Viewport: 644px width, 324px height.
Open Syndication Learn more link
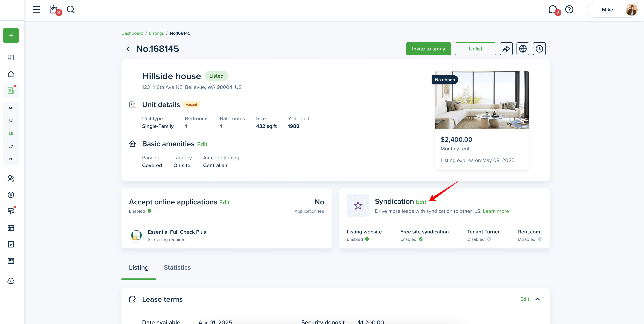tap(496, 211)
